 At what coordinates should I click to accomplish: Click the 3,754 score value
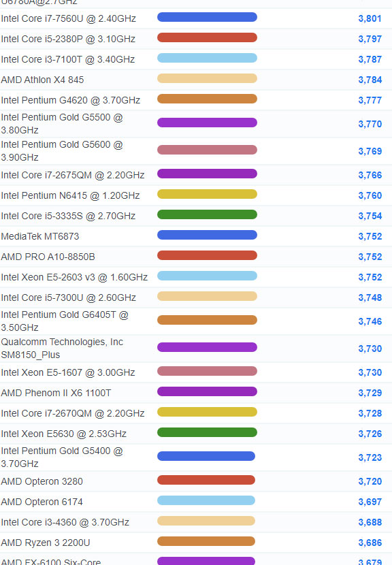click(x=370, y=216)
